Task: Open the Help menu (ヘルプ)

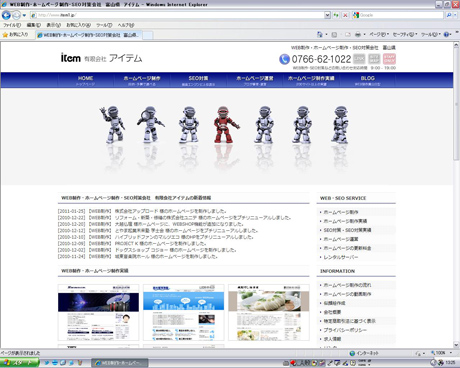Action: 126,25
